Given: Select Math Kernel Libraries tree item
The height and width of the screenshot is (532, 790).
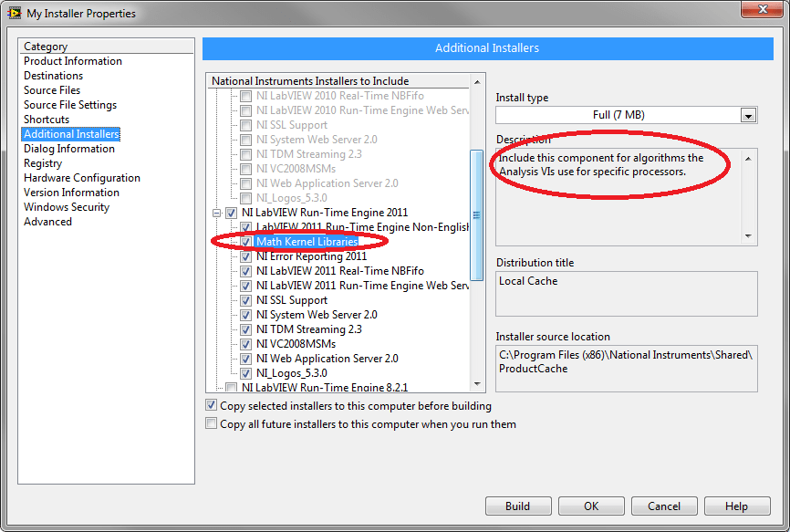Looking at the screenshot, I should tap(307, 242).
